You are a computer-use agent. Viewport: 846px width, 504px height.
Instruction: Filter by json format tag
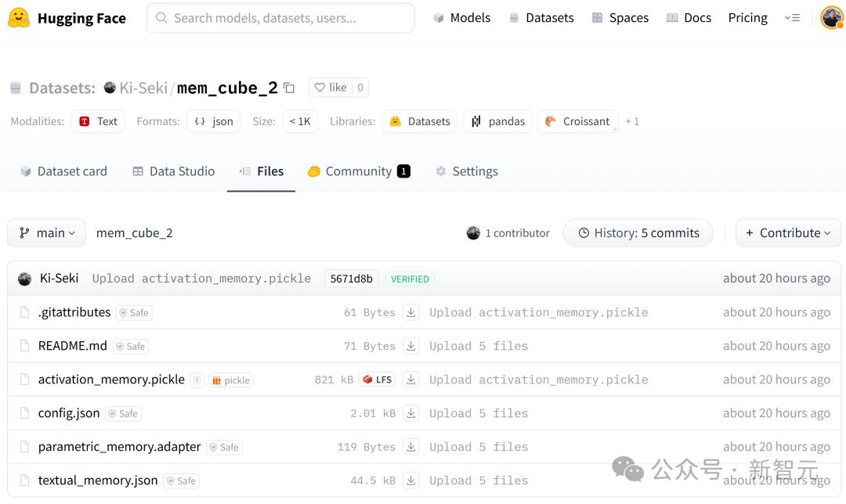tap(214, 121)
